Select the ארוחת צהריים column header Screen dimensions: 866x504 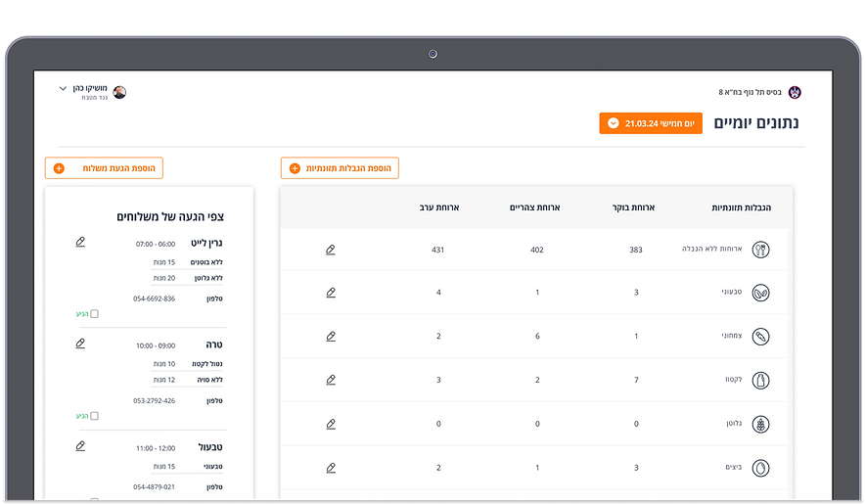click(x=534, y=207)
